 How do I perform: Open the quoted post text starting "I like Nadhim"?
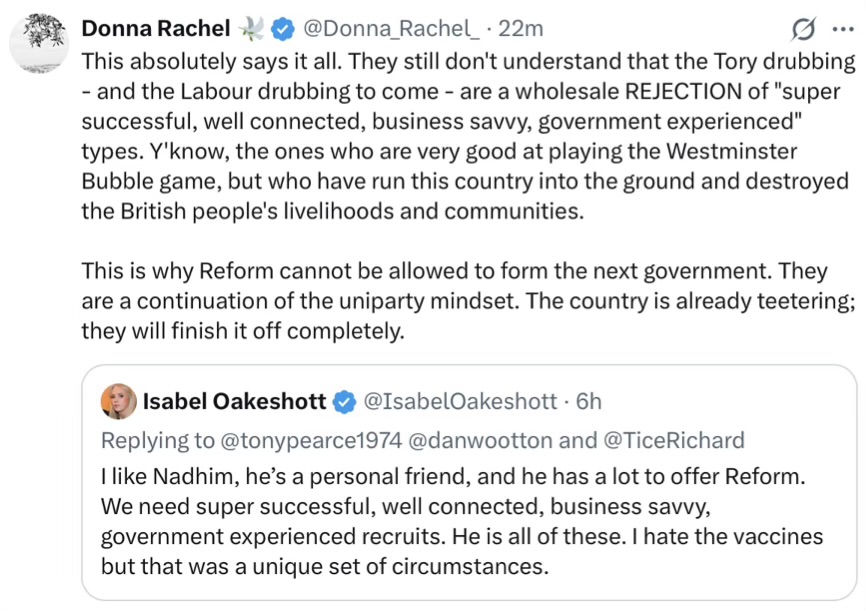(x=460, y=520)
